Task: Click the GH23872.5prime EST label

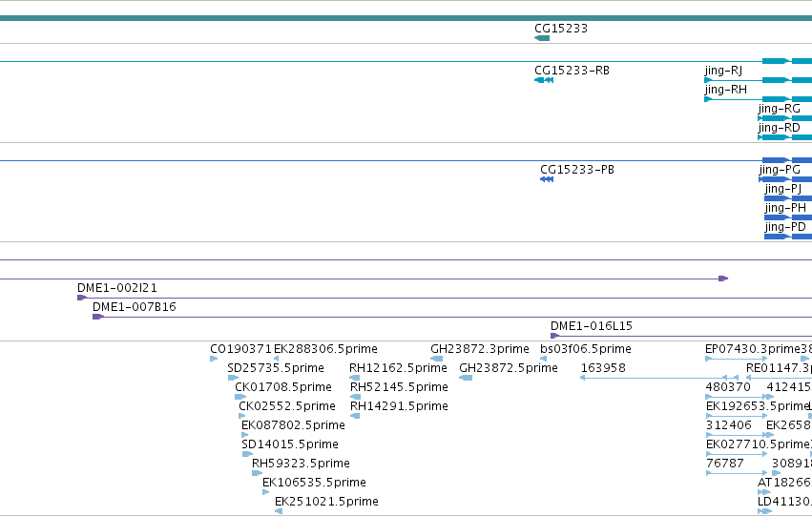Action: click(x=509, y=368)
